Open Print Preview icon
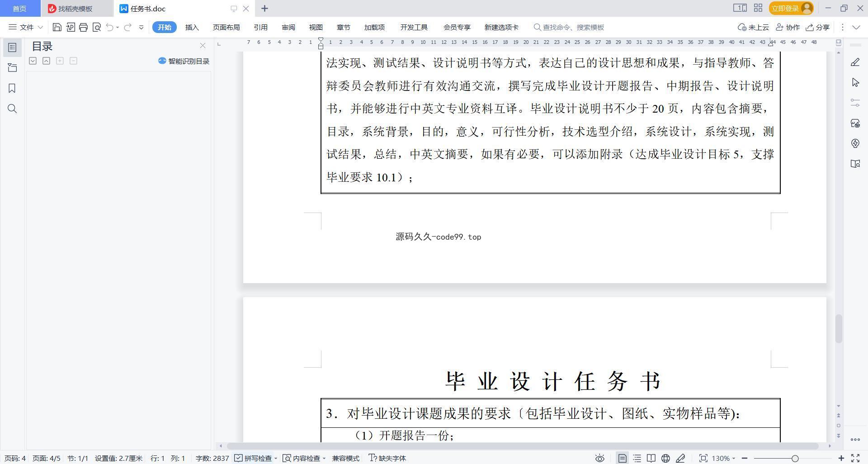868x464 pixels. 96,27
